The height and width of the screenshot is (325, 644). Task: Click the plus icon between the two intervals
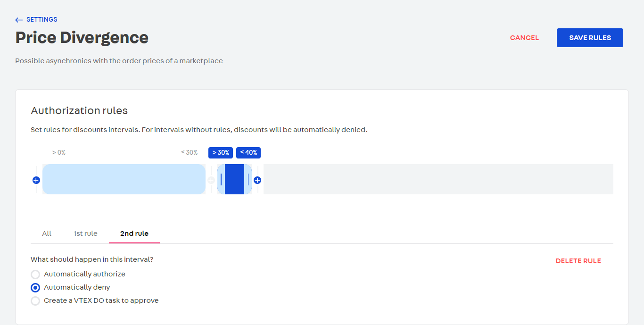pos(211,180)
